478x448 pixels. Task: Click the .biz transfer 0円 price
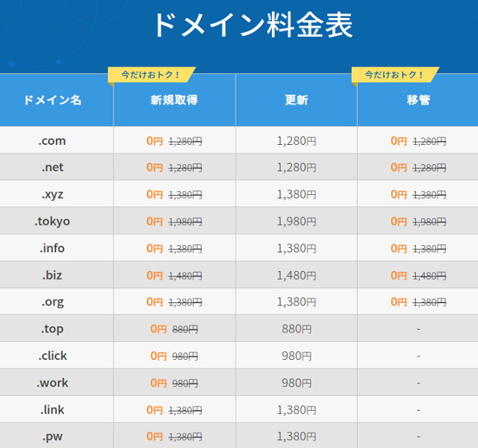point(399,276)
